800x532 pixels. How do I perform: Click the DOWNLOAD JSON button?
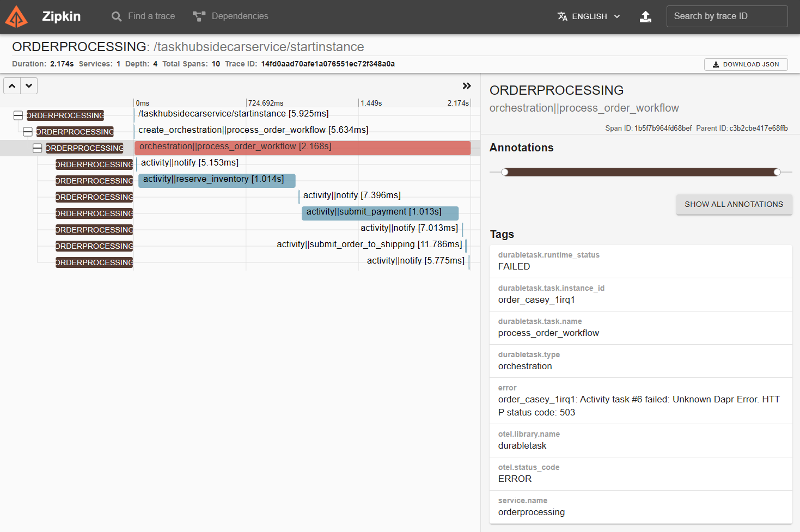pos(746,64)
